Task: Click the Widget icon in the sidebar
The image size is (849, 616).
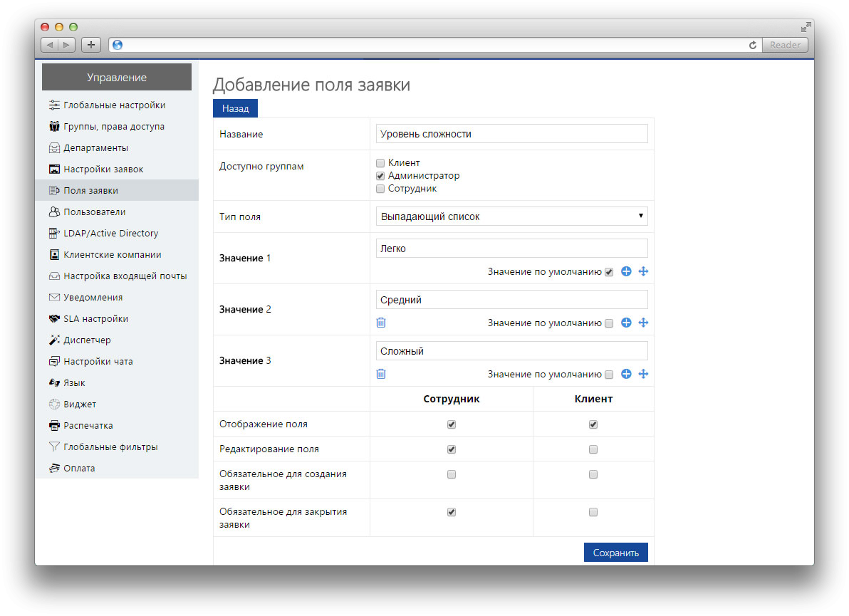Action: coord(54,404)
